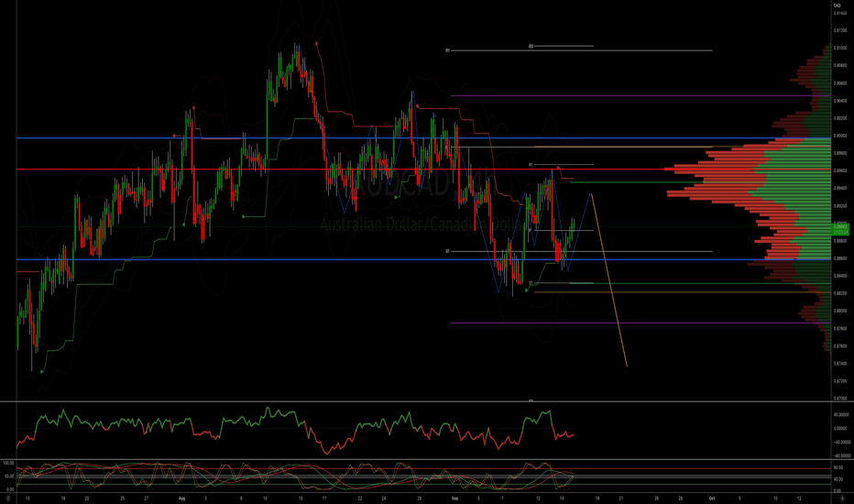The width and height of the screenshot is (854, 504).
Task: Click the 0.90000 price axis label
Action: coord(841,136)
